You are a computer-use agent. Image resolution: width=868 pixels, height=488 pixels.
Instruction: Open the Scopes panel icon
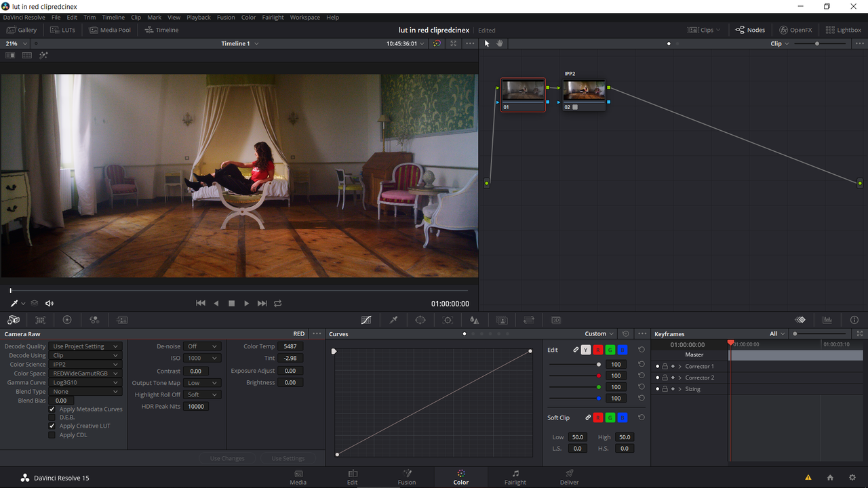click(827, 320)
